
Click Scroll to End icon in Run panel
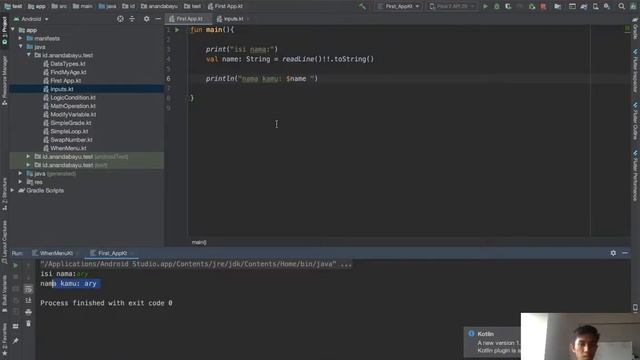pyautogui.click(x=28, y=300)
